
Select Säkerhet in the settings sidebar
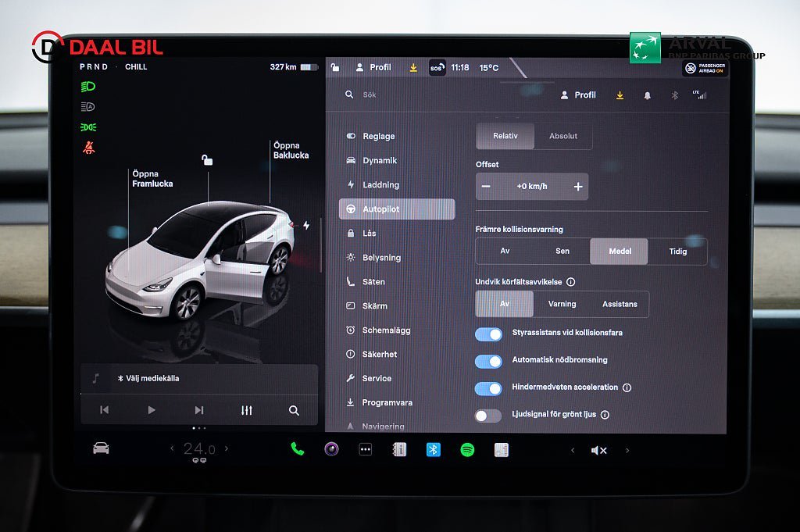tap(379, 355)
